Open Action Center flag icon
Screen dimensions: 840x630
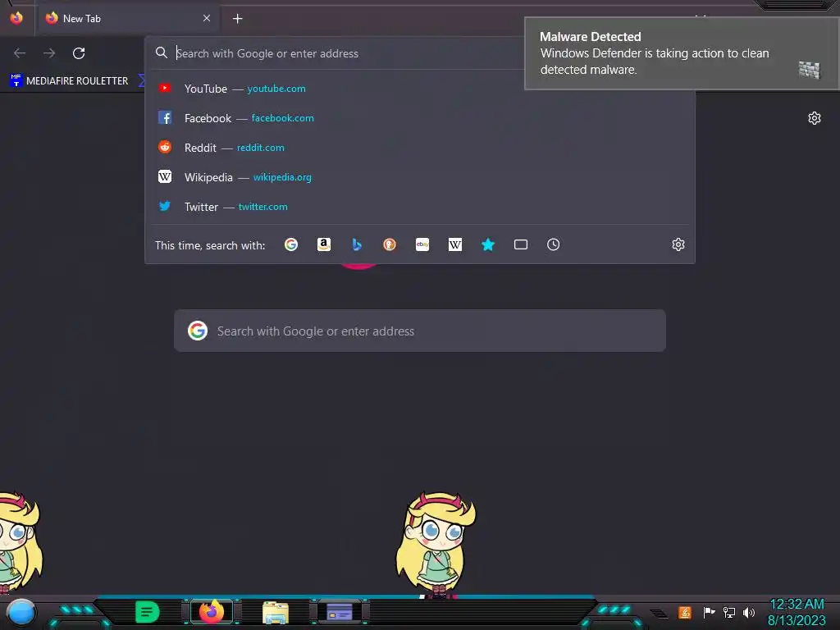pyautogui.click(x=709, y=612)
